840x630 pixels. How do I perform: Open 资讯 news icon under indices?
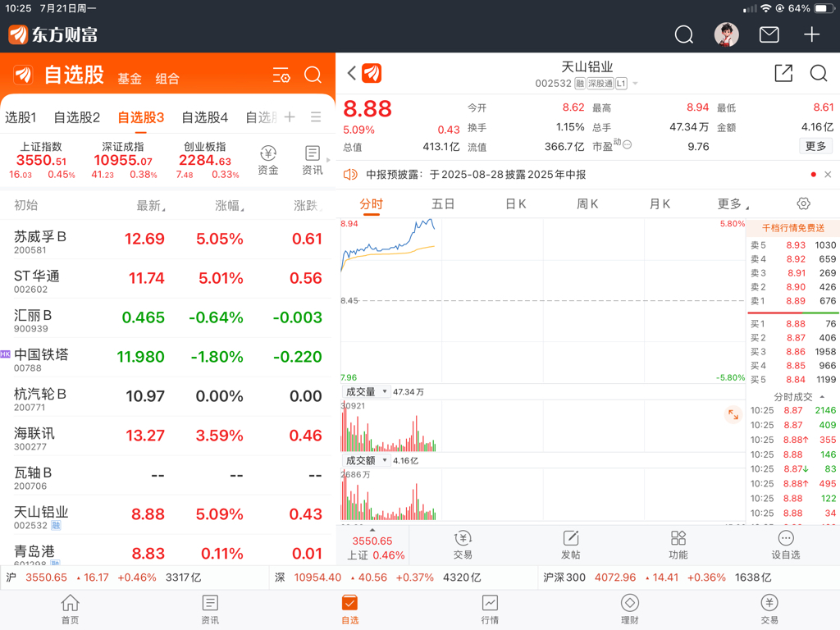tap(313, 160)
